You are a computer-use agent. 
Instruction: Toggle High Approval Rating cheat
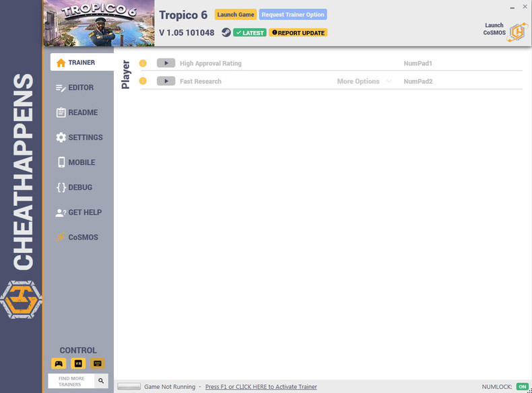coord(166,63)
